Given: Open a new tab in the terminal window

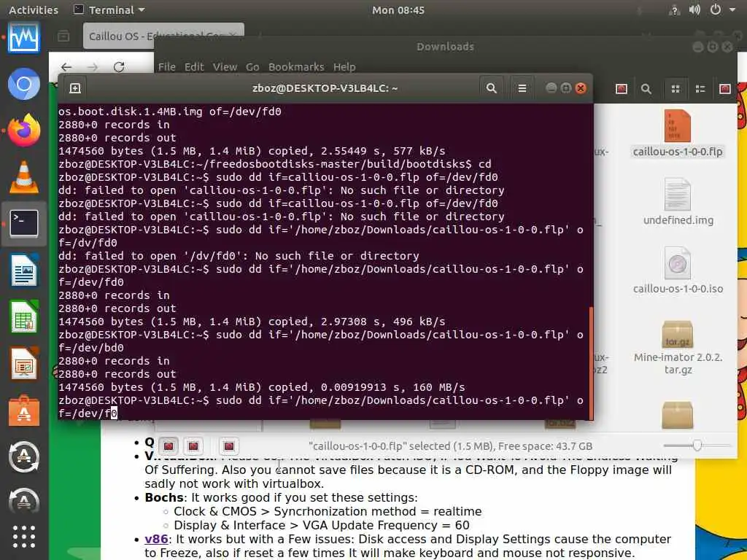Looking at the screenshot, I should 75,88.
